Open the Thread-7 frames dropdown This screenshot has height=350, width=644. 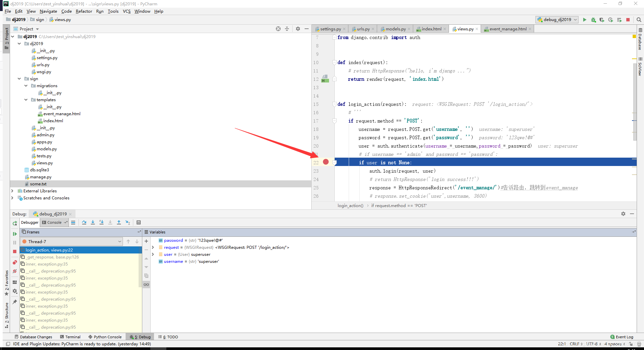[x=120, y=241]
